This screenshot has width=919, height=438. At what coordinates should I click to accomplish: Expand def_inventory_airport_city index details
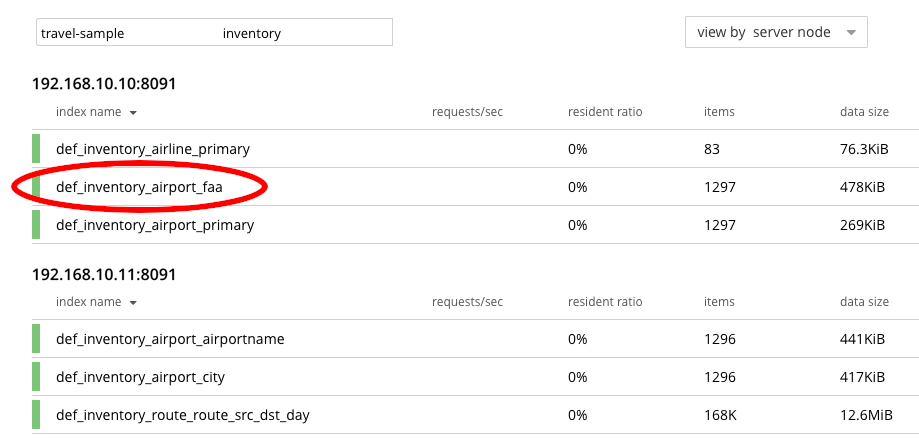(140, 377)
